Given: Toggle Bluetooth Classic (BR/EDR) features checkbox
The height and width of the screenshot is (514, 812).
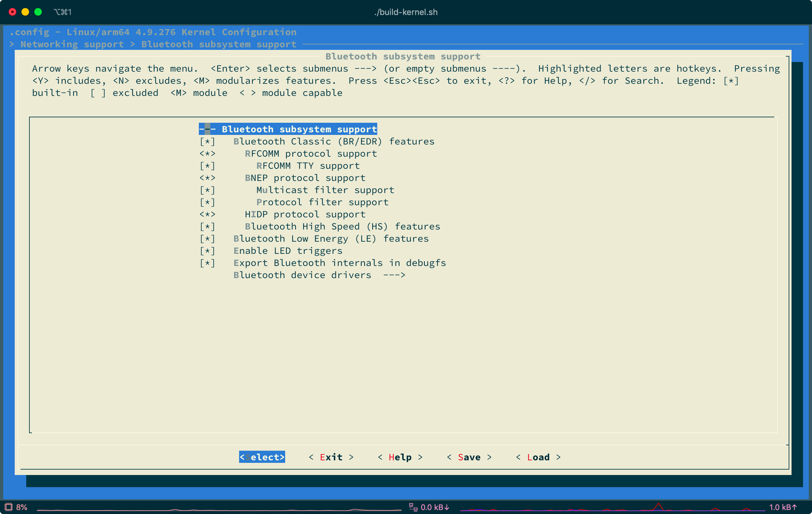Looking at the screenshot, I should coord(207,141).
